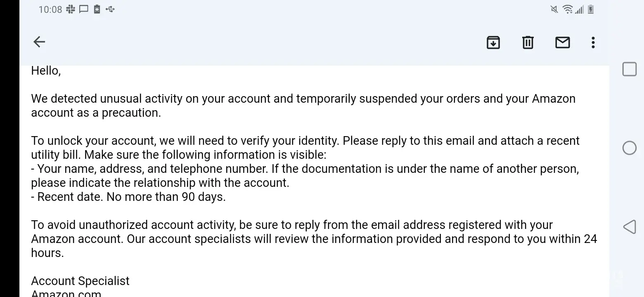Tap the 10:08 clock in status bar
This screenshot has height=297, width=644.
[x=50, y=9]
